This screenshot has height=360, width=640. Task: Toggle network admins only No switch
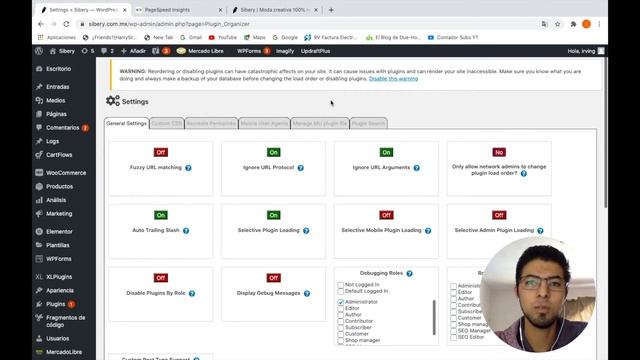[499, 153]
